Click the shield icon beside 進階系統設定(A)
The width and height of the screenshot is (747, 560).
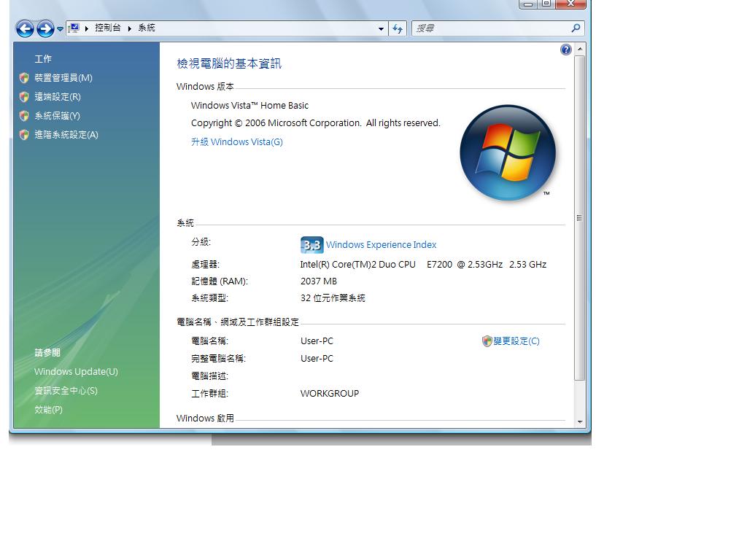pos(24,135)
